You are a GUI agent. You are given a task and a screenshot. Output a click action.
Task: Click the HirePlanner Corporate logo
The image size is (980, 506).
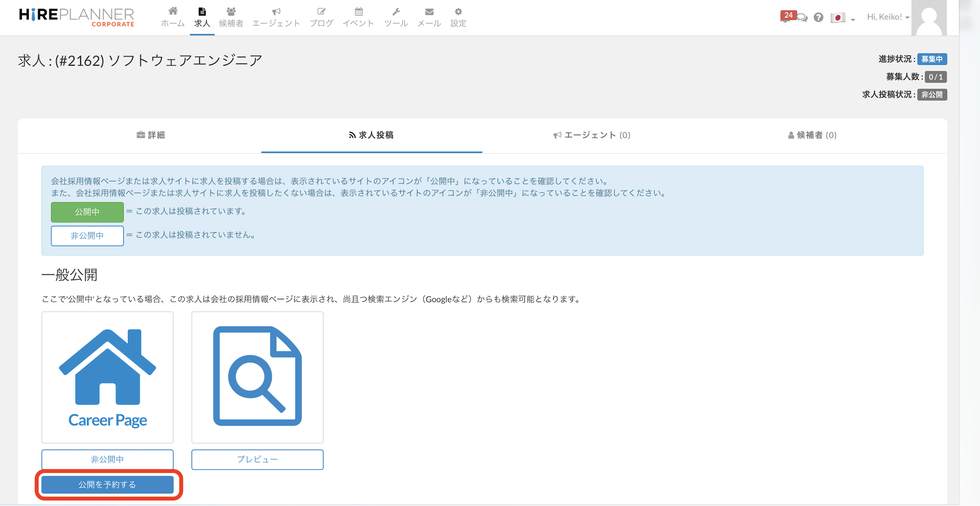click(x=77, y=17)
